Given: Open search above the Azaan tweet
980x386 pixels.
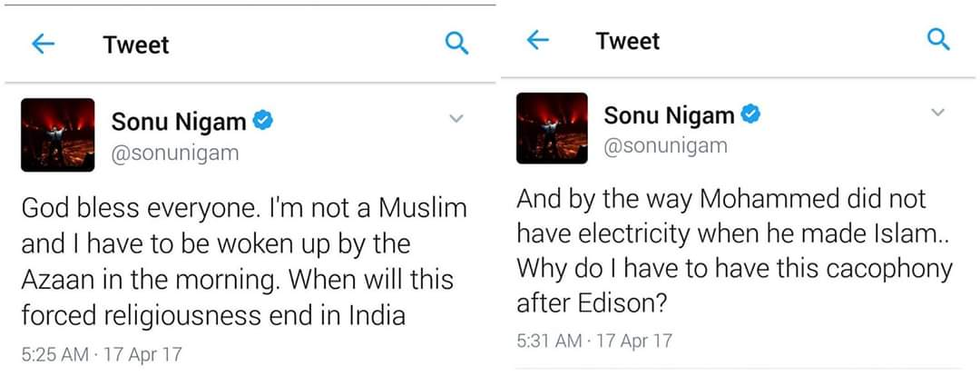Looking at the screenshot, I should click(x=457, y=44).
